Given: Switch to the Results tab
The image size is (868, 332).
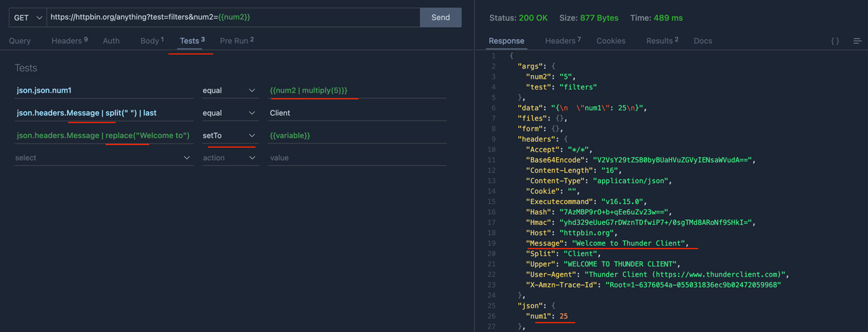Looking at the screenshot, I should click(x=662, y=41).
